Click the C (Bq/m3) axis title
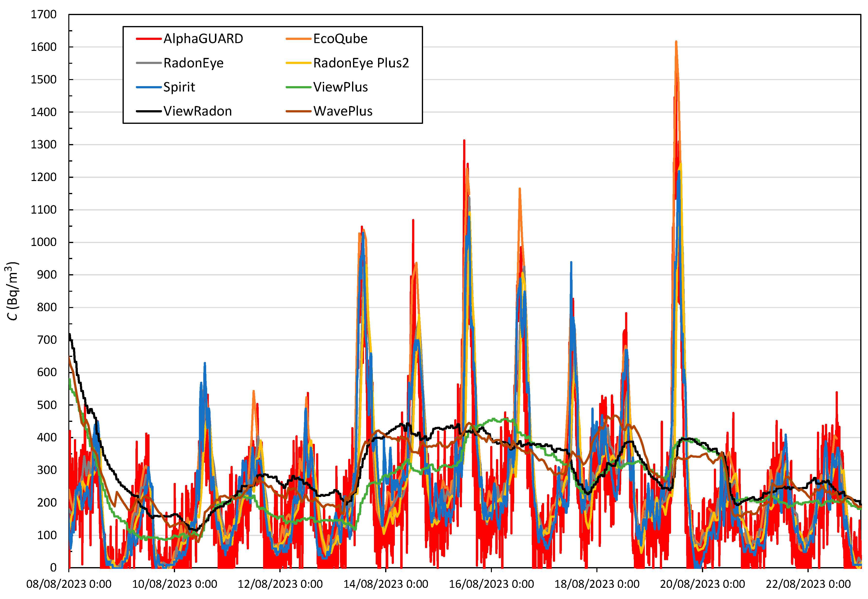The height and width of the screenshot is (599, 868). coord(12,291)
